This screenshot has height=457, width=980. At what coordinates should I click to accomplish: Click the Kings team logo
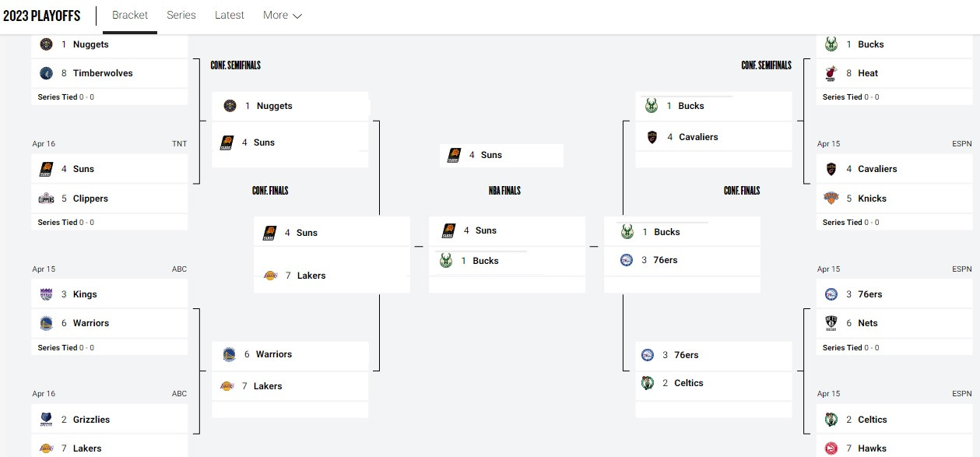46,294
